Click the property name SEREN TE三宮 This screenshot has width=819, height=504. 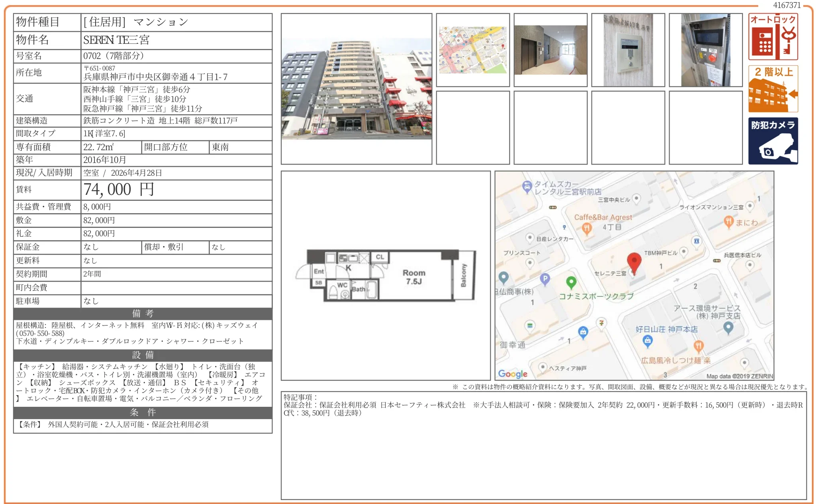coord(116,40)
